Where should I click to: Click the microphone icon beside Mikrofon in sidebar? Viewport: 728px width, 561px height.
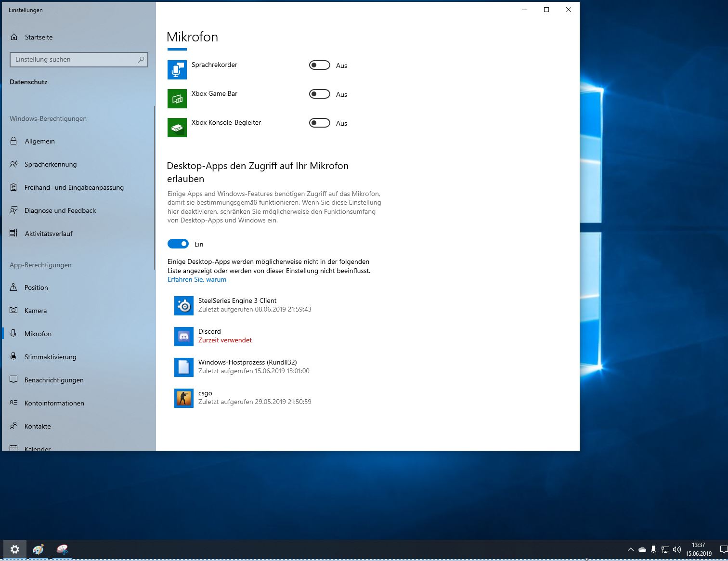click(x=13, y=334)
